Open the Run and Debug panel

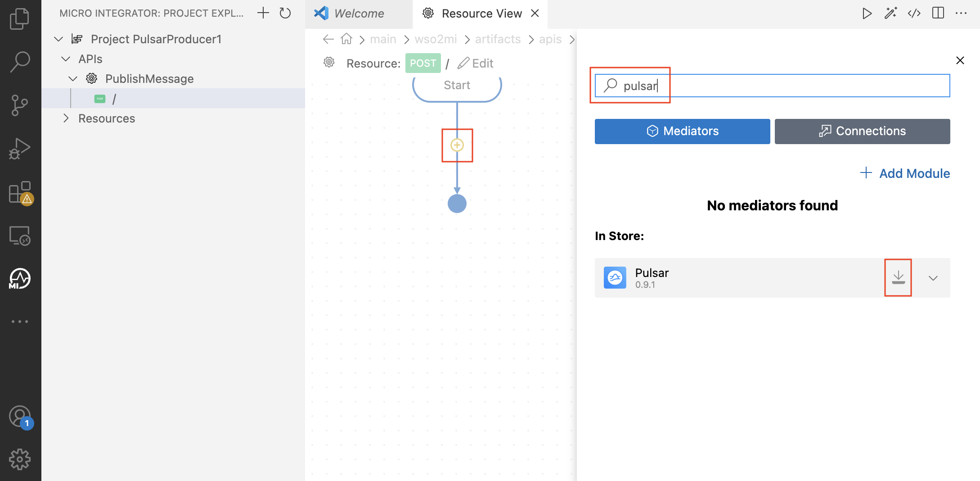(20, 149)
